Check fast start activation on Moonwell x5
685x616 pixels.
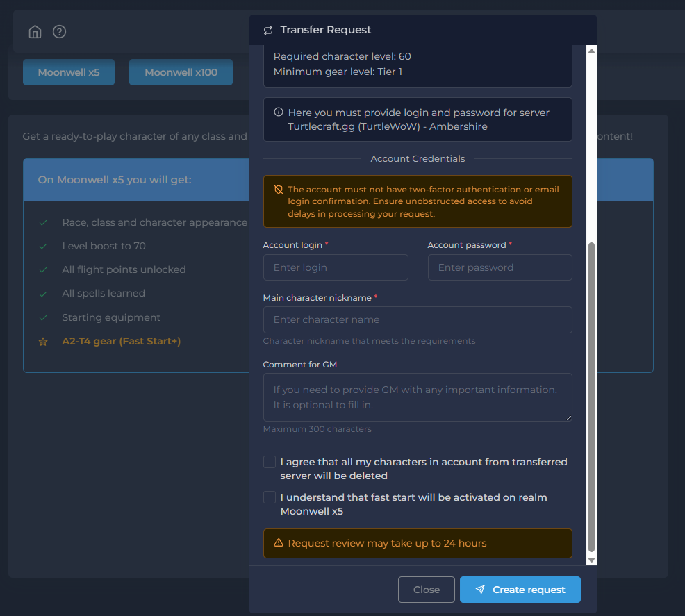coord(270,497)
